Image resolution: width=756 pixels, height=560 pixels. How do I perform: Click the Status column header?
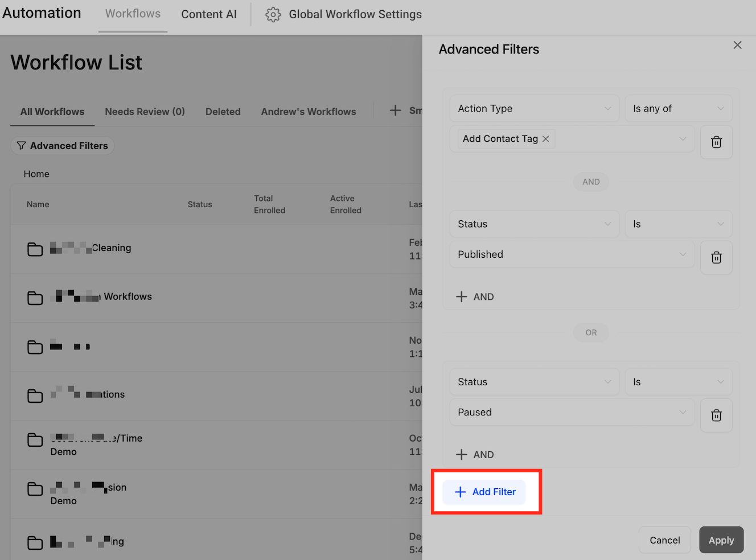tap(200, 204)
